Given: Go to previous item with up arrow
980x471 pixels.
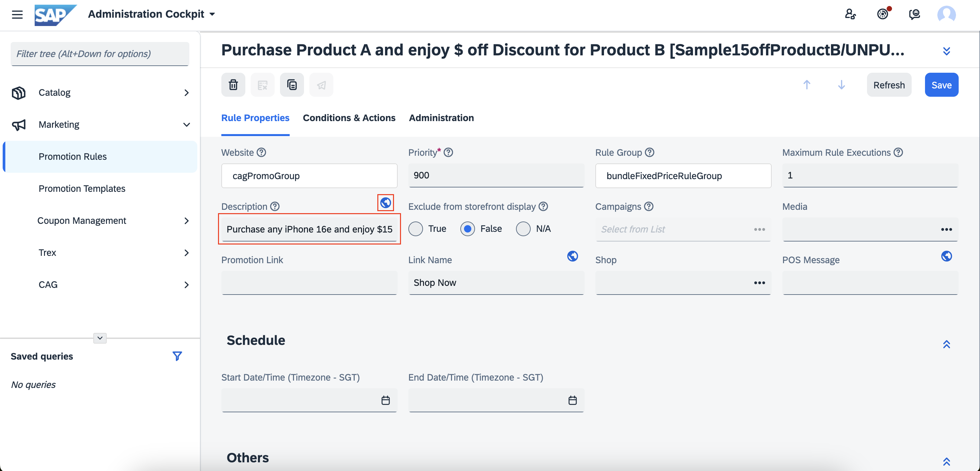Looking at the screenshot, I should (x=807, y=84).
